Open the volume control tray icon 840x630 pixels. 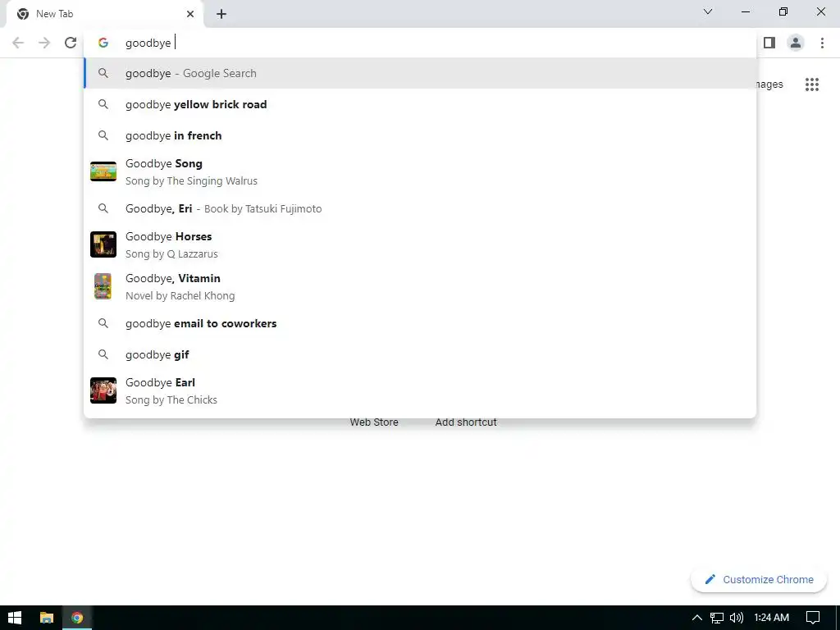[x=737, y=618]
